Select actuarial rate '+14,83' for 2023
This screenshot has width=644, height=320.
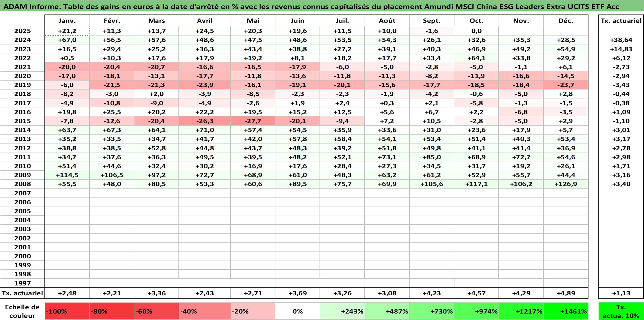pyautogui.click(x=621, y=49)
